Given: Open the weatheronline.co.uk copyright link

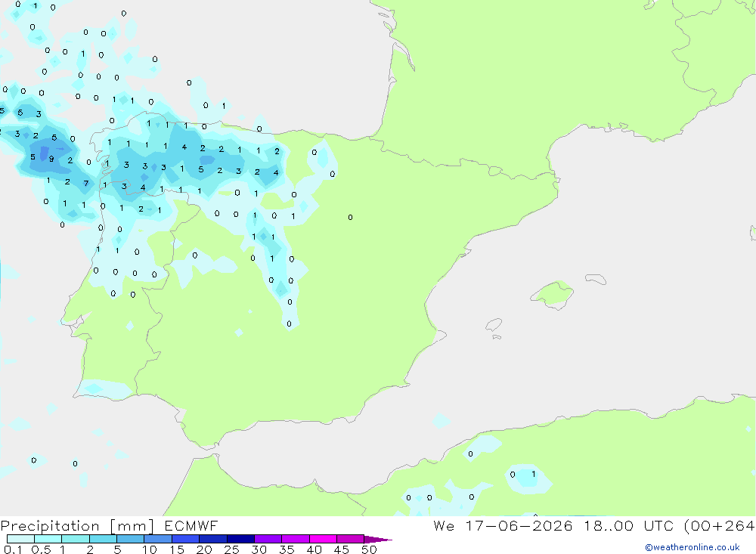Looking at the screenshot, I should tap(692, 547).
